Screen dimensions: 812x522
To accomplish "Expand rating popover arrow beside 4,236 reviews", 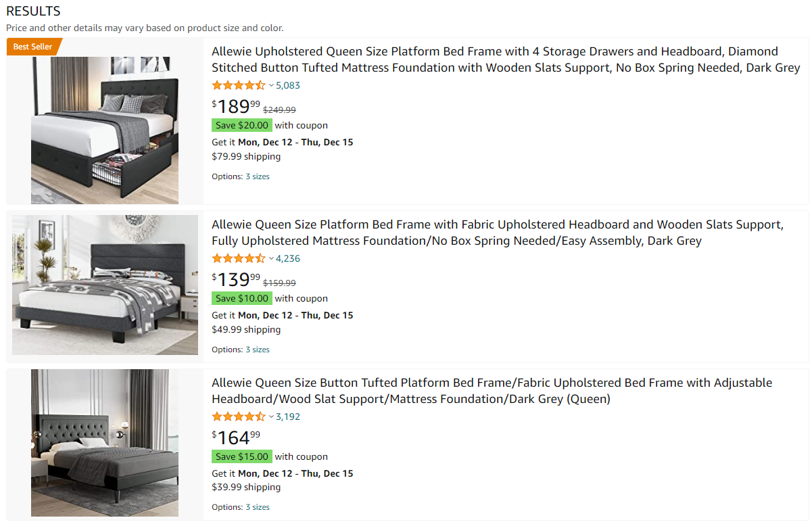I will (x=271, y=259).
